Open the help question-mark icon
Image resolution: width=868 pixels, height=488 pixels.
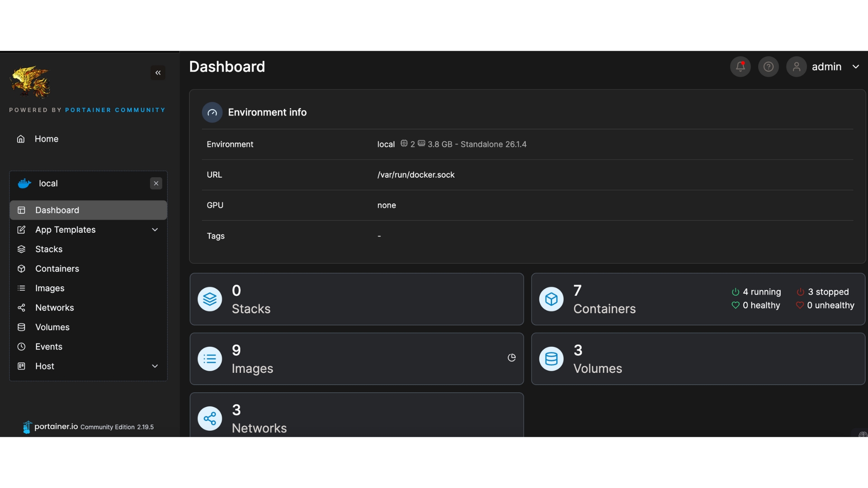(768, 67)
